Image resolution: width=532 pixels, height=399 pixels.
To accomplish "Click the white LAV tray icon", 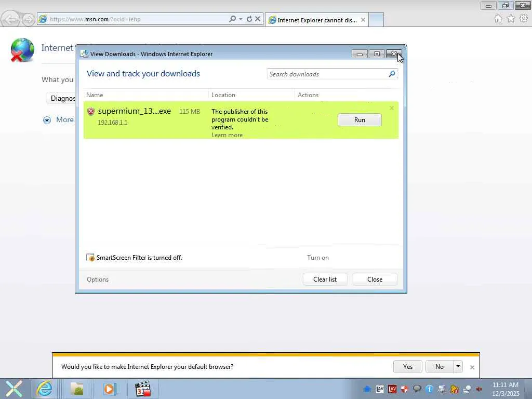I will 380,389.
